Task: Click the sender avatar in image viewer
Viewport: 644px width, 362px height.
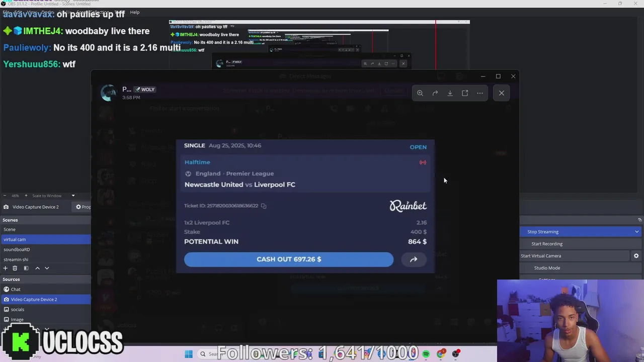Action: 108,93
